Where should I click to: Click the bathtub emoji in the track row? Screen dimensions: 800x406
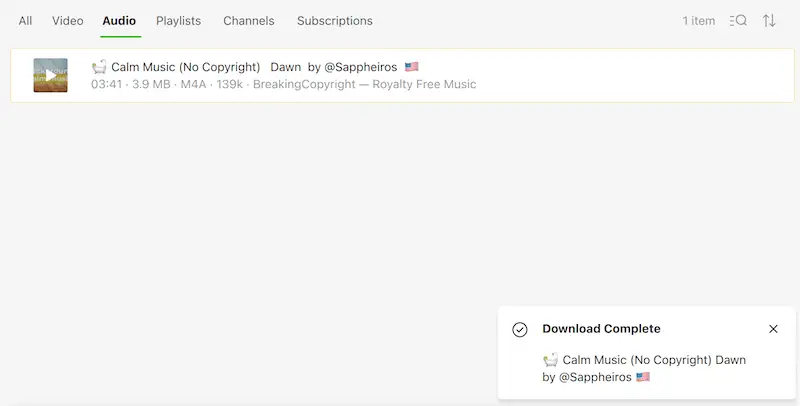(x=99, y=67)
